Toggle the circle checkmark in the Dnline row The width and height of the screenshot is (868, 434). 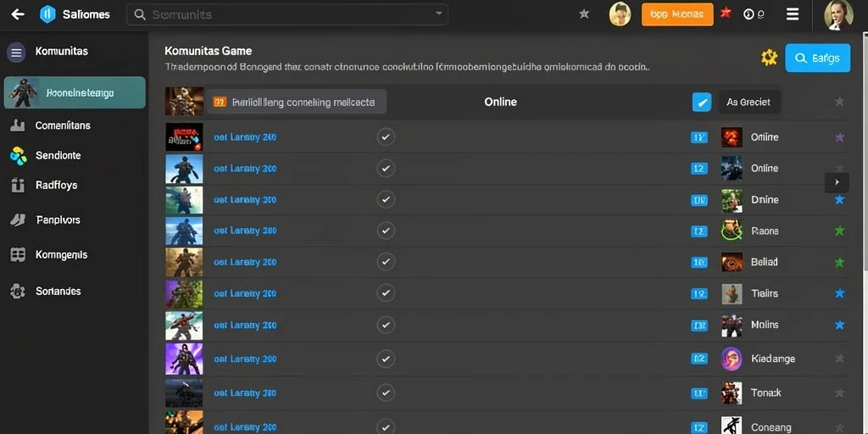click(386, 200)
